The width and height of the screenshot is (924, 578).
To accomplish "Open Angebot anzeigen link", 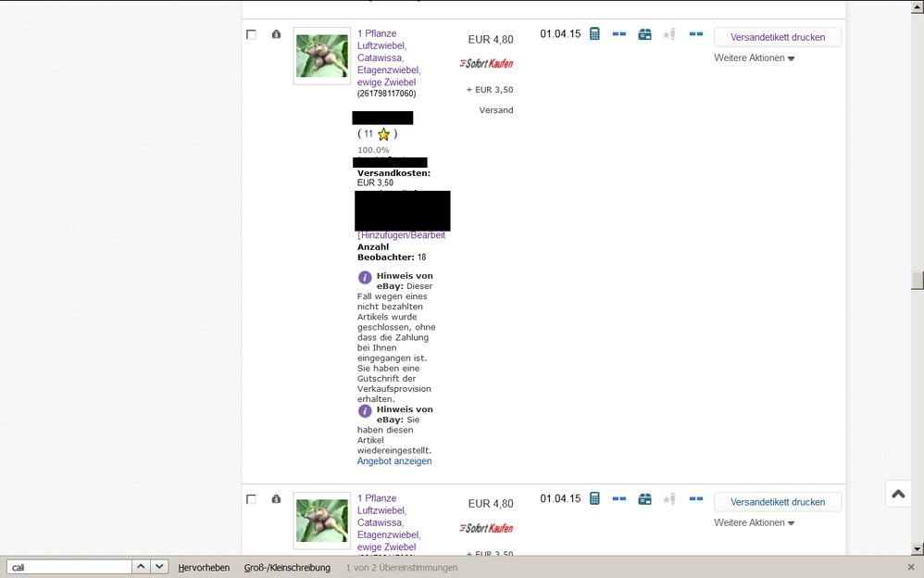I will click(x=394, y=461).
